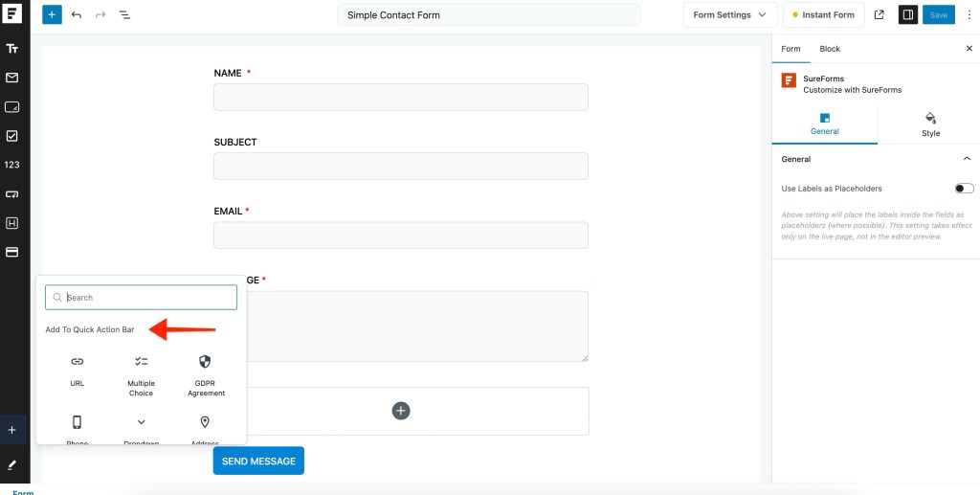Undo the last change
The width and height of the screenshot is (980, 495).
point(77,14)
